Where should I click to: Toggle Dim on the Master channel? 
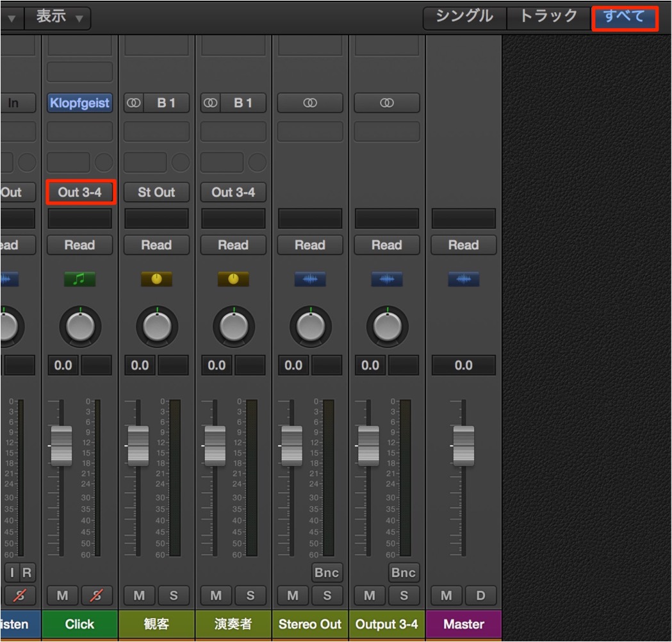click(x=480, y=595)
